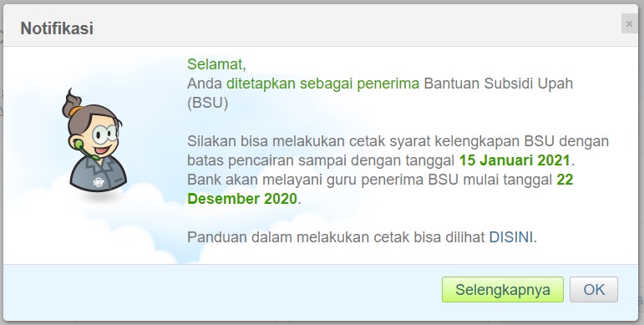Click the mascot's hair bun

(73, 104)
